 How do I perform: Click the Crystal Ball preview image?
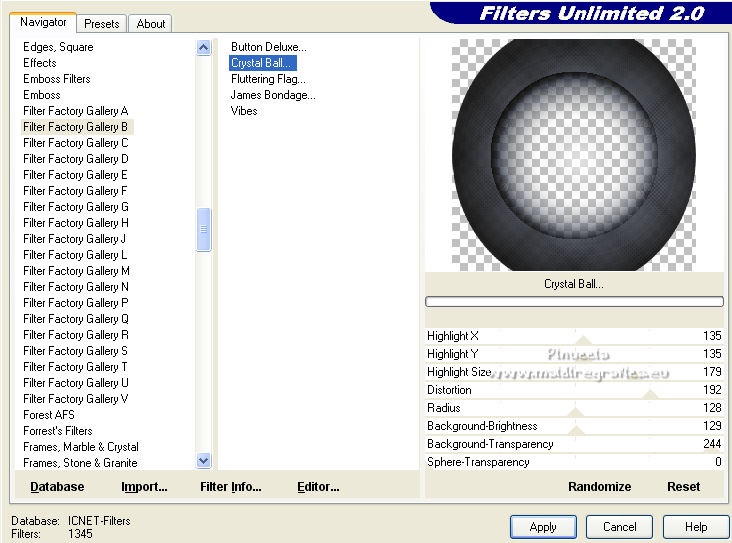(x=574, y=155)
